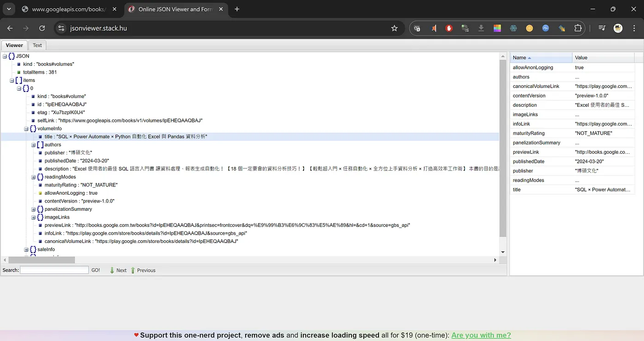The width and height of the screenshot is (644, 341).
Task: Switch to the Text tab
Action: [x=37, y=45]
